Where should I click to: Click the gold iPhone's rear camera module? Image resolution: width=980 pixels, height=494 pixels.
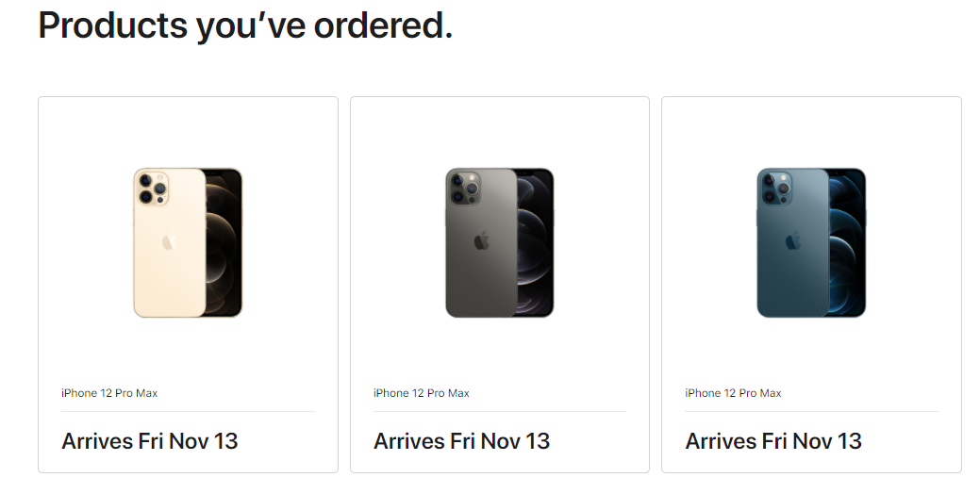(151, 187)
